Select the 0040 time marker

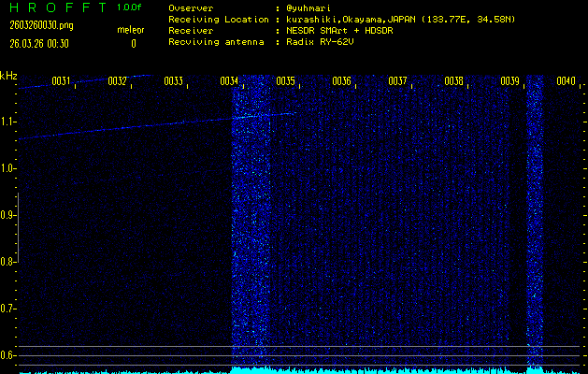pyautogui.click(x=565, y=82)
